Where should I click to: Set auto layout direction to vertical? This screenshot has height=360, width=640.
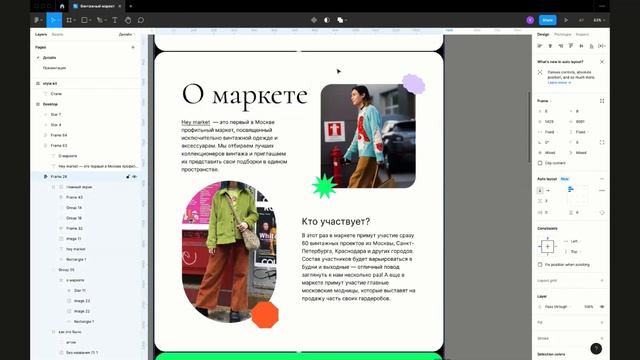540,191
